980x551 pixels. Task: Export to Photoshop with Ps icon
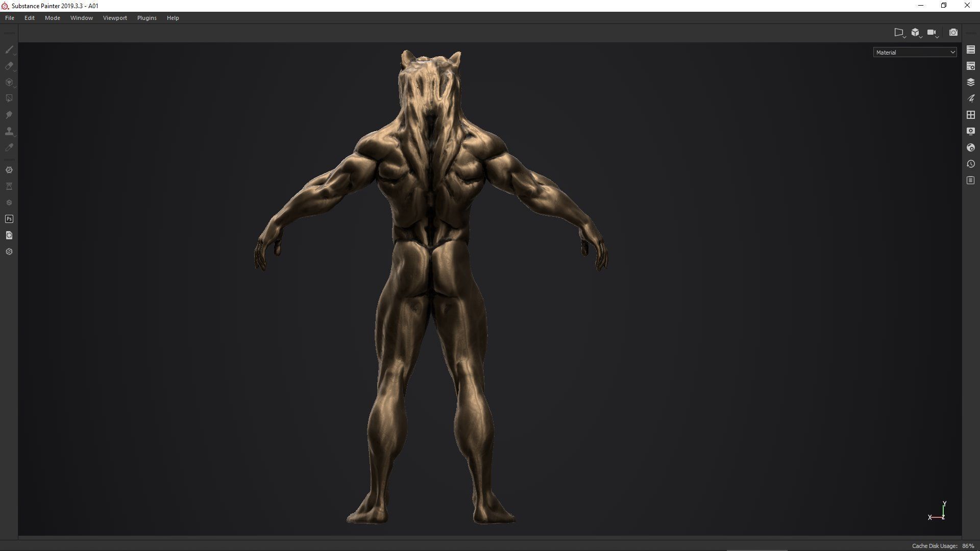tap(9, 219)
